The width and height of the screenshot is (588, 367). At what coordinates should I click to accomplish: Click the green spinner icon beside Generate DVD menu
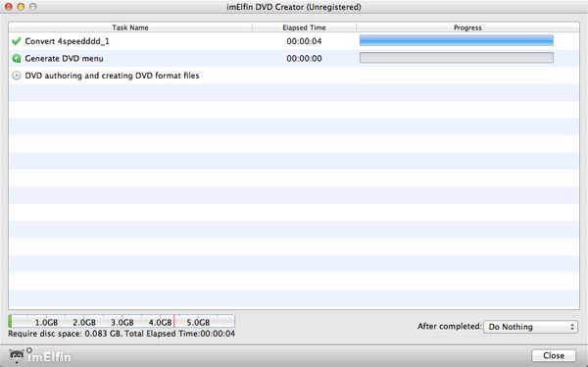coord(16,59)
